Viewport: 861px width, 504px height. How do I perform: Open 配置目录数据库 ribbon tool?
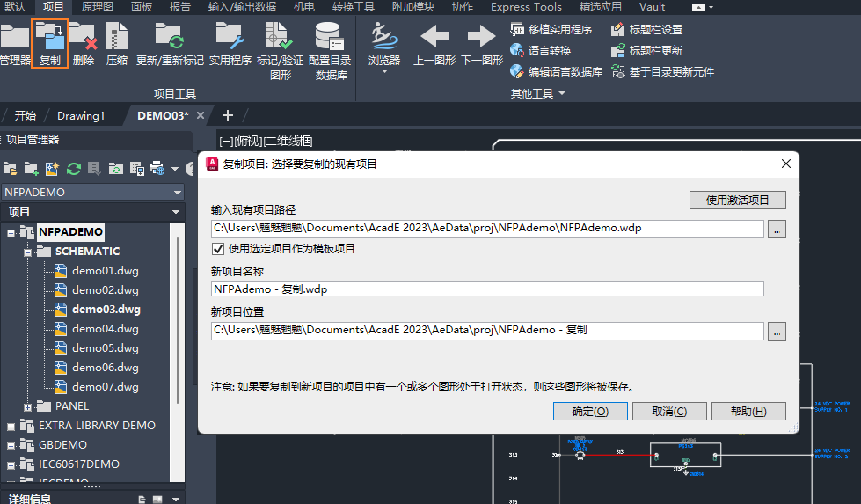coord(330,51)
